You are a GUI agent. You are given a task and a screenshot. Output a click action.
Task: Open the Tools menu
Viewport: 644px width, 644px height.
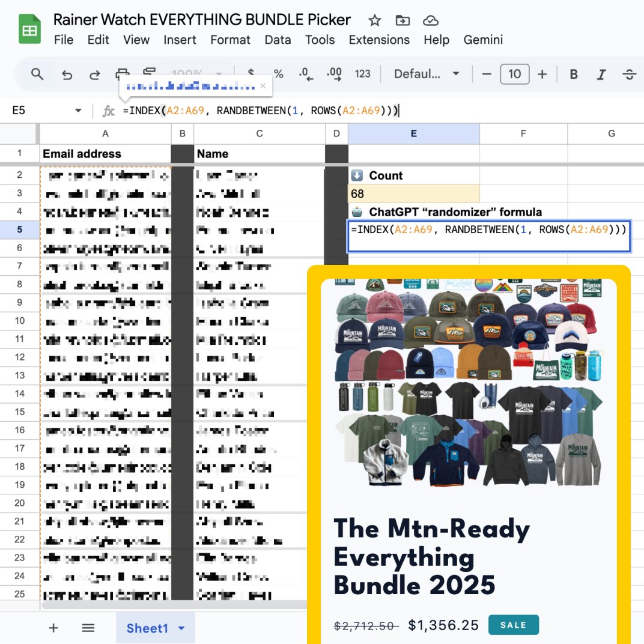(x=320, y=40)
